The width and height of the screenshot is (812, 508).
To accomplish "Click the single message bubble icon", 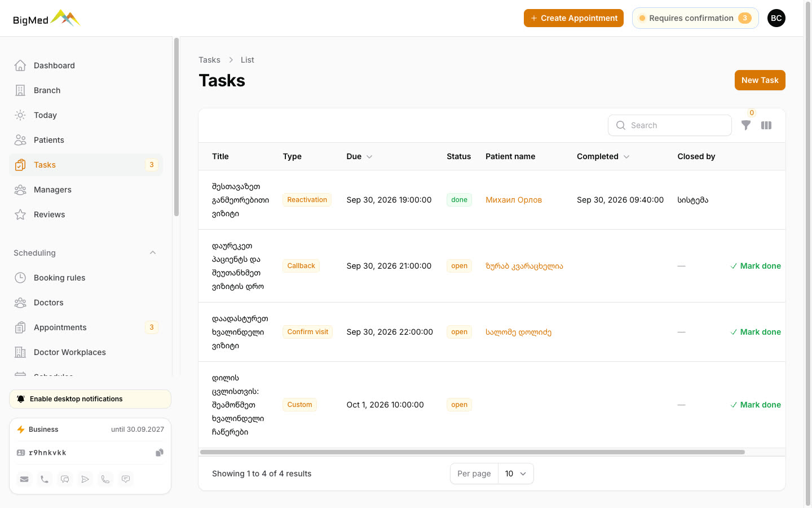I will coord(126,479).
